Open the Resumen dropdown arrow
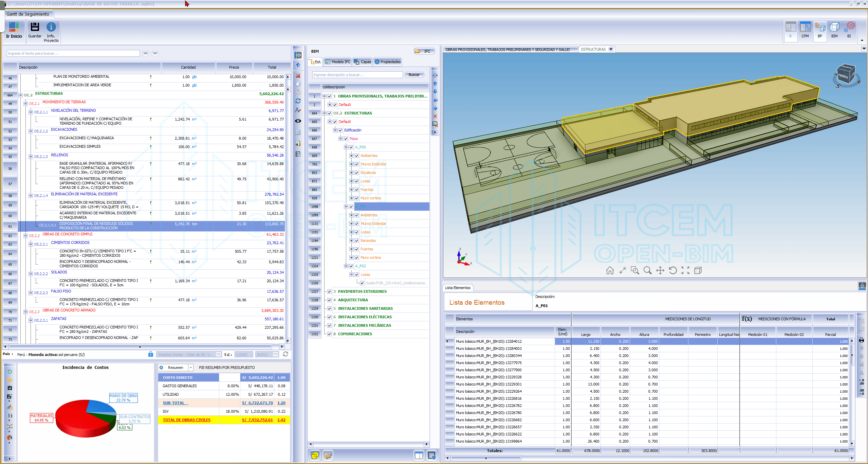Viewport: 868px width, 464px height. [x=191, y=368]
